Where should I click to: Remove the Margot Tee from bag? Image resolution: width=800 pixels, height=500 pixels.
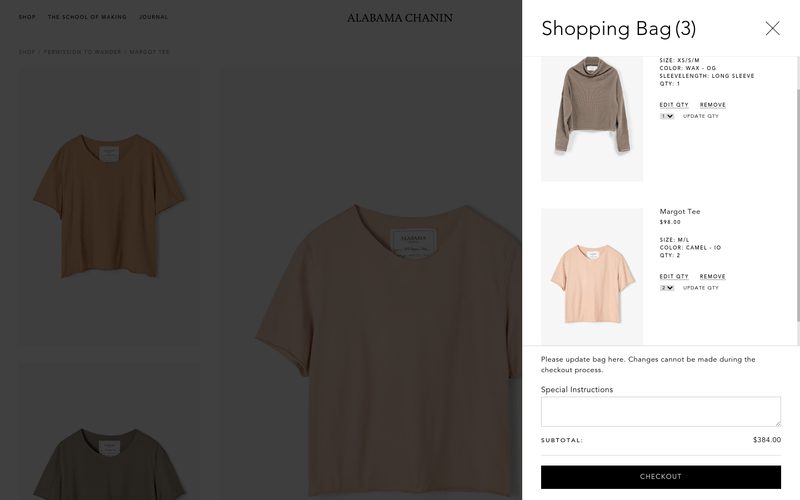713,277
